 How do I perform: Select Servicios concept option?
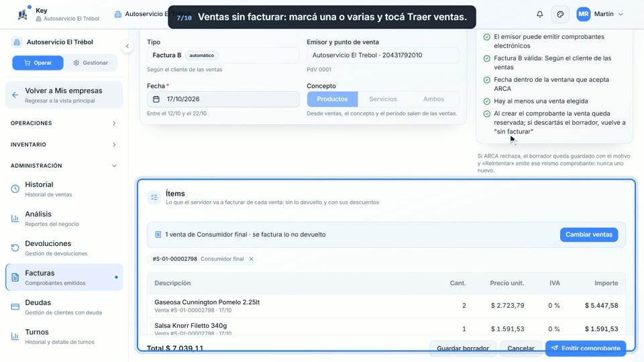tap(383, 99)
